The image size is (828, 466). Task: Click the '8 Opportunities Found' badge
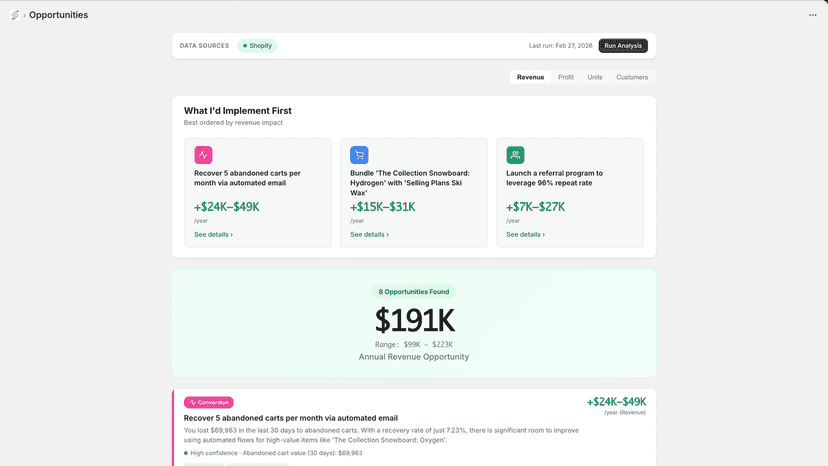point(413,292)
